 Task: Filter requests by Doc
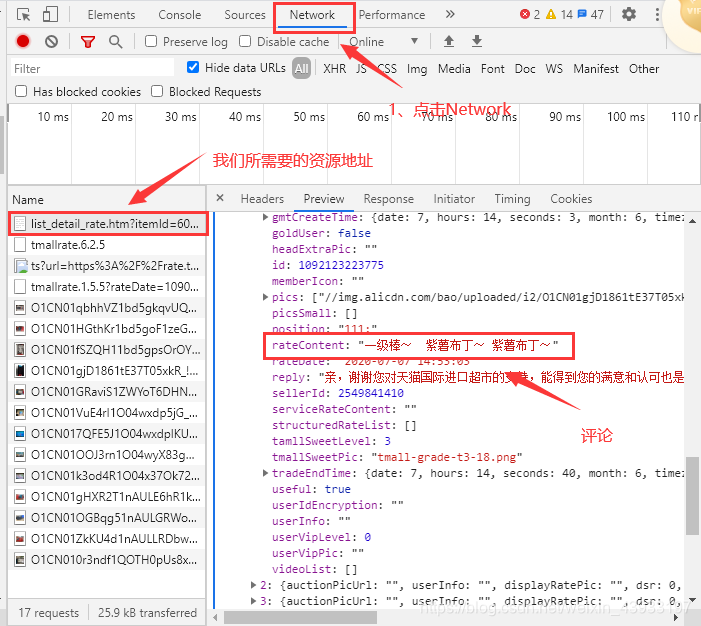coord(525,68)
